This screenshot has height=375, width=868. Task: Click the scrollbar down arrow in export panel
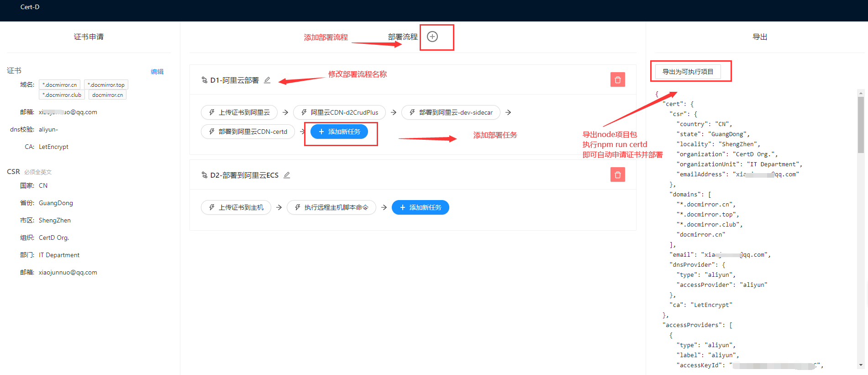(861, 365)
